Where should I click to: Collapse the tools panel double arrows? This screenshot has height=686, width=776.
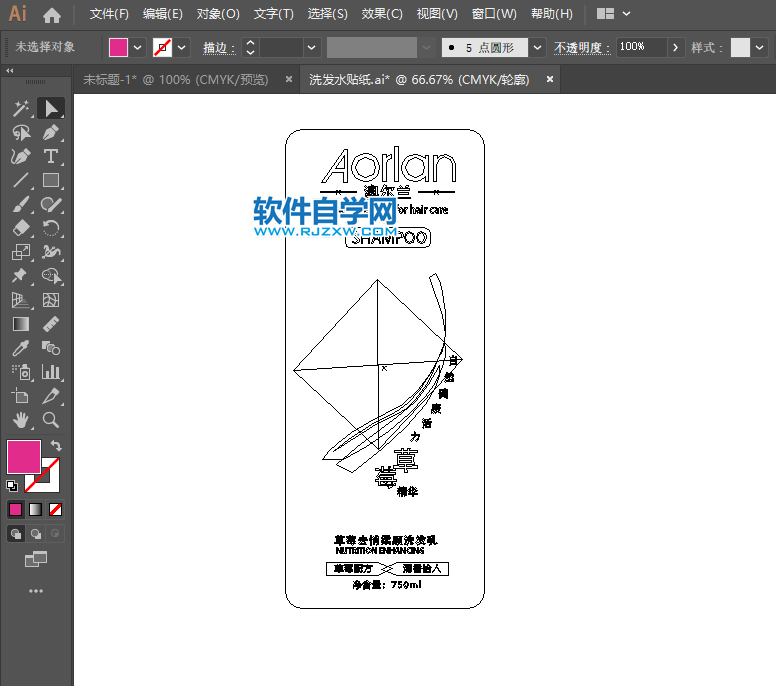pos(9,71)
